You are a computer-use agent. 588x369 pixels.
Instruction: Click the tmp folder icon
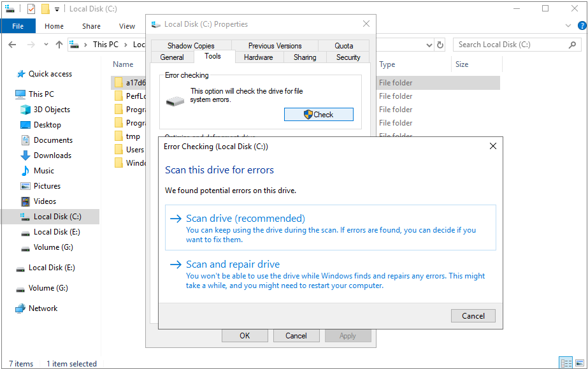(x=119, y=136)
